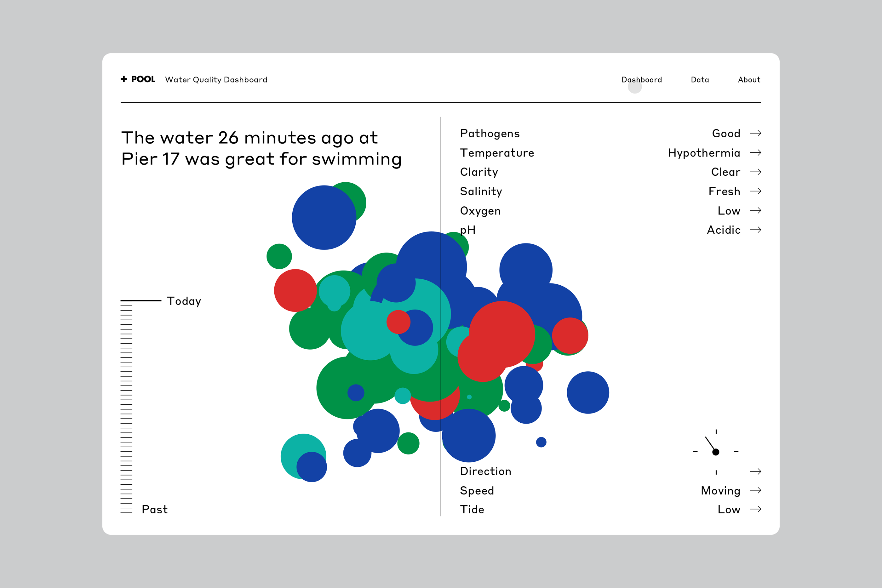Select the Temperature label
The height and width of the screenshot is (588, 882).
[497, 153]
